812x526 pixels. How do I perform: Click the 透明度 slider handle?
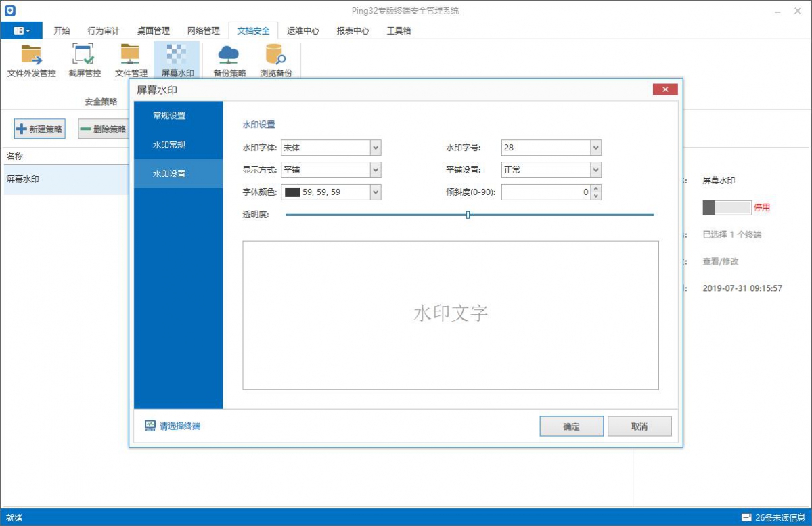(x=468, y=215)
